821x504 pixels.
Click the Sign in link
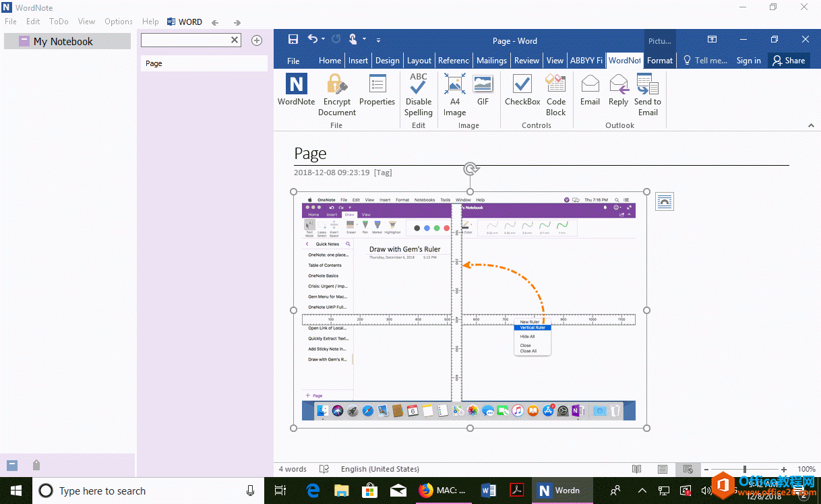(748, 60)
